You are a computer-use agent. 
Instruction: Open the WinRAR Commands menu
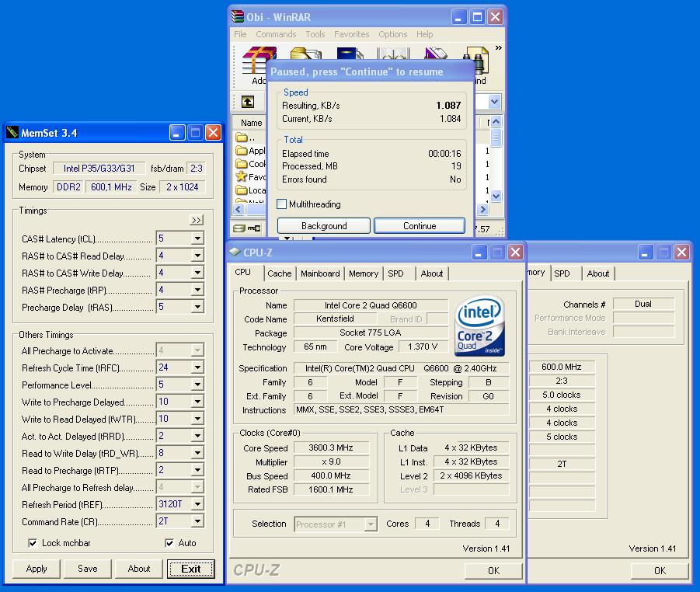coord(276,34)
